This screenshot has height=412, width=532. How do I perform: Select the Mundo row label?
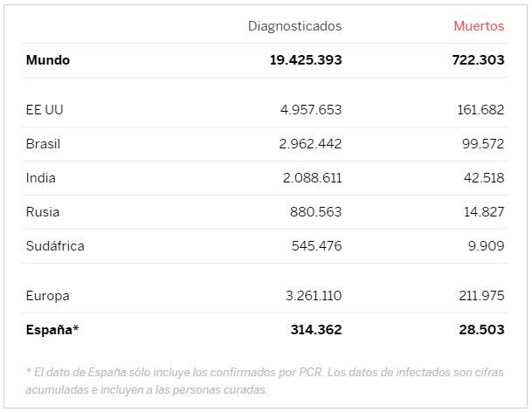[x=48, y=60]
